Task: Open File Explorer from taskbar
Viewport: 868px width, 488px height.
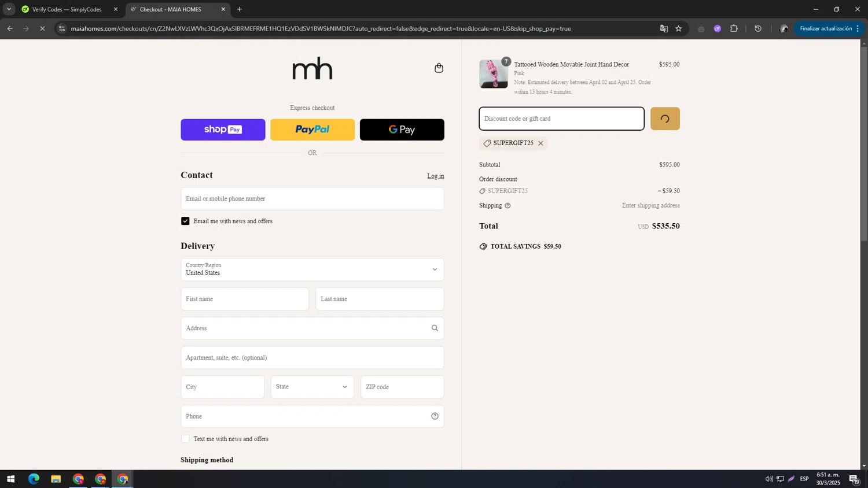Action: point(56,479)
